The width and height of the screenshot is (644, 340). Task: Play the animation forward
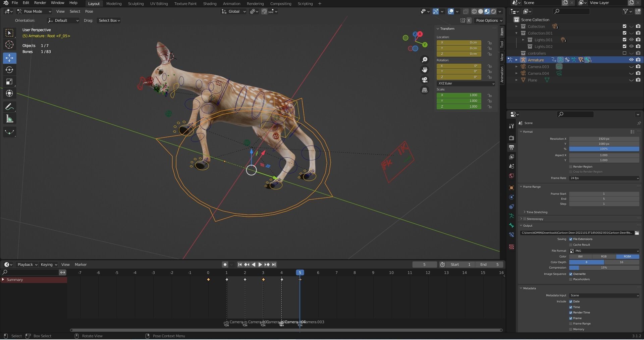click(x=260, y=265)
